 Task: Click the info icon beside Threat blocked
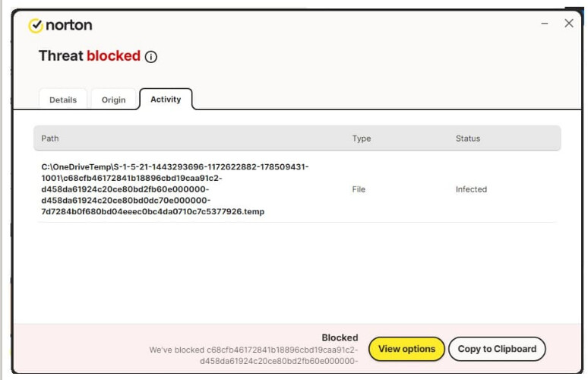pos(151,57)
